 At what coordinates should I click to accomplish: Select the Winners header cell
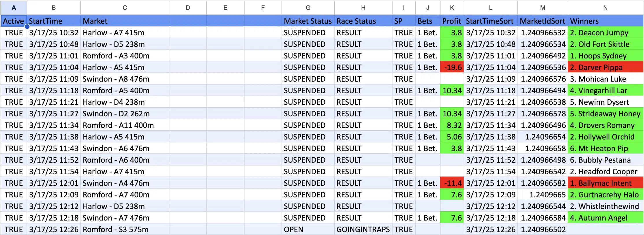pos(605,21)
